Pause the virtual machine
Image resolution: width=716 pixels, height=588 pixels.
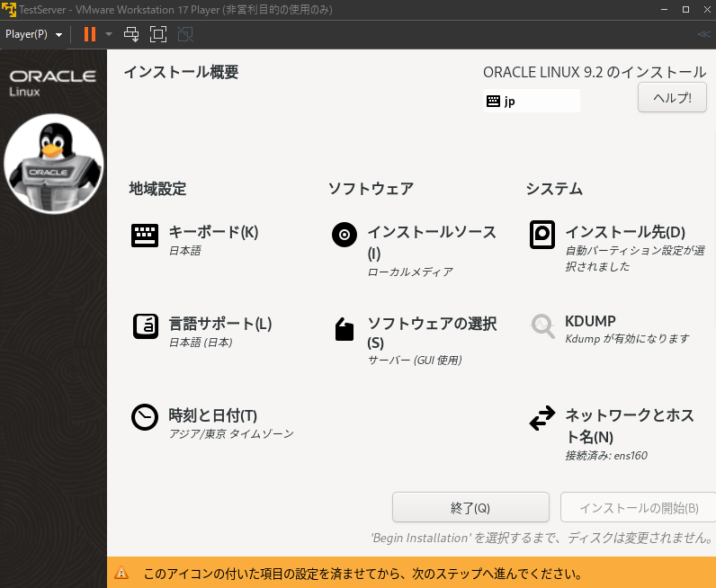click(90, 34)
